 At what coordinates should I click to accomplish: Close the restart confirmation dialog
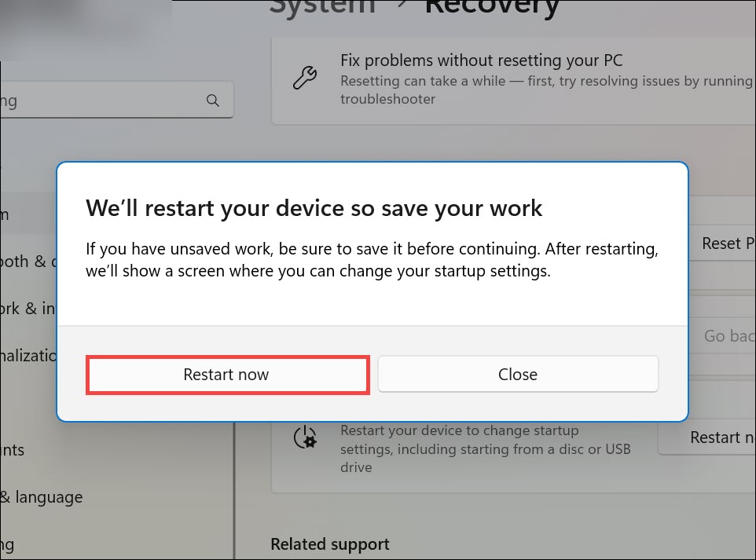click(517, 375)
